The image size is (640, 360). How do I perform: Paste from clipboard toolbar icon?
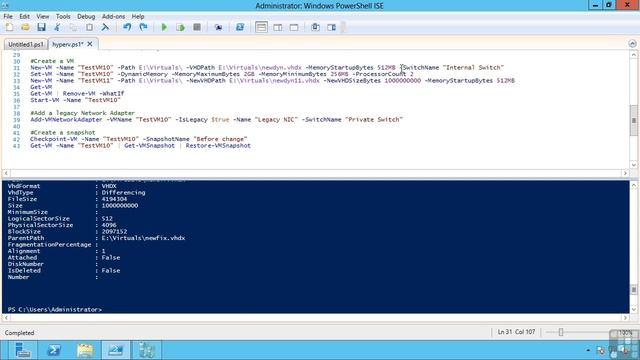(x=89, y=27)
